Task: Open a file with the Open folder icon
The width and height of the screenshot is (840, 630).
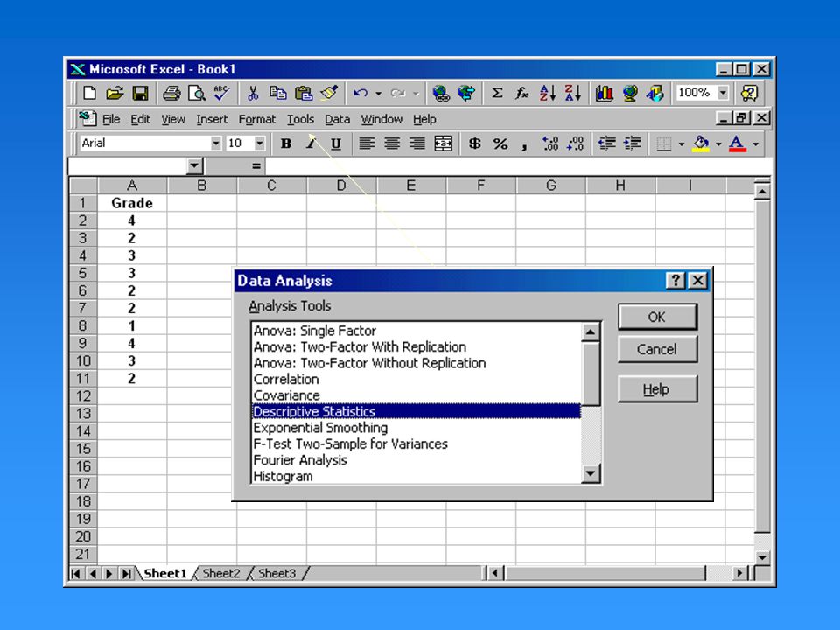Action: point(115,94)
